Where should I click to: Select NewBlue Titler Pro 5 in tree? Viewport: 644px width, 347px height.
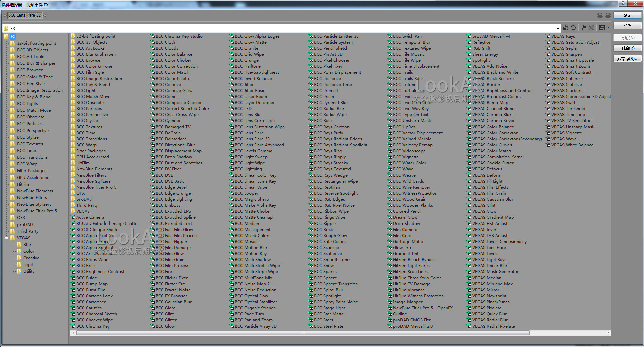[x=37, y=211]
